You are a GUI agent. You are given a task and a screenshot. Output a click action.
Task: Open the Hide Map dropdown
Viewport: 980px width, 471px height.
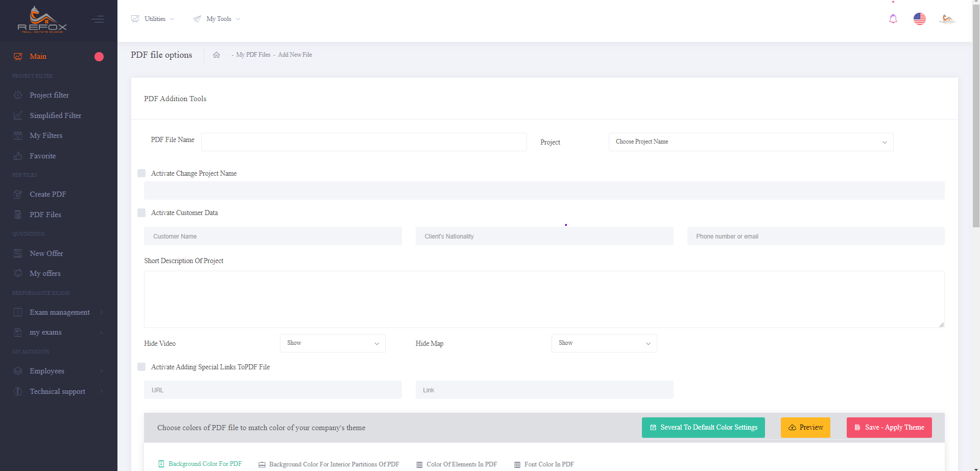click(604, 343)
